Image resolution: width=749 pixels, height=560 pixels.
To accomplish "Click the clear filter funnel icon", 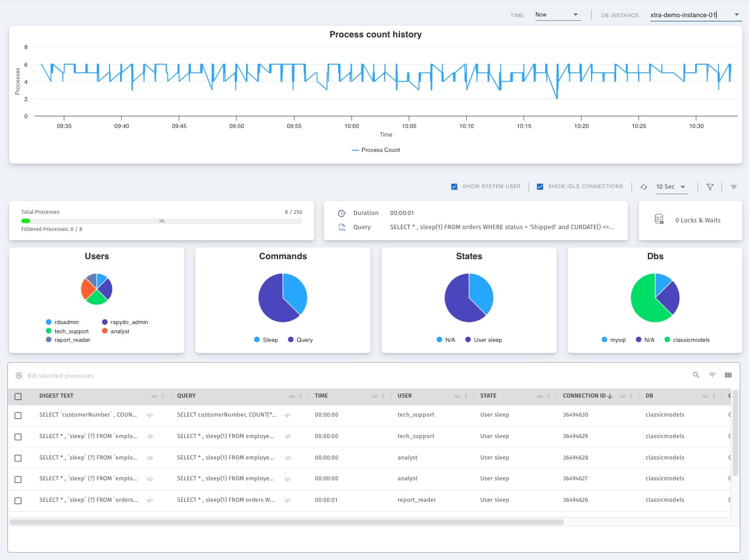I will click(x=710, y=187).
